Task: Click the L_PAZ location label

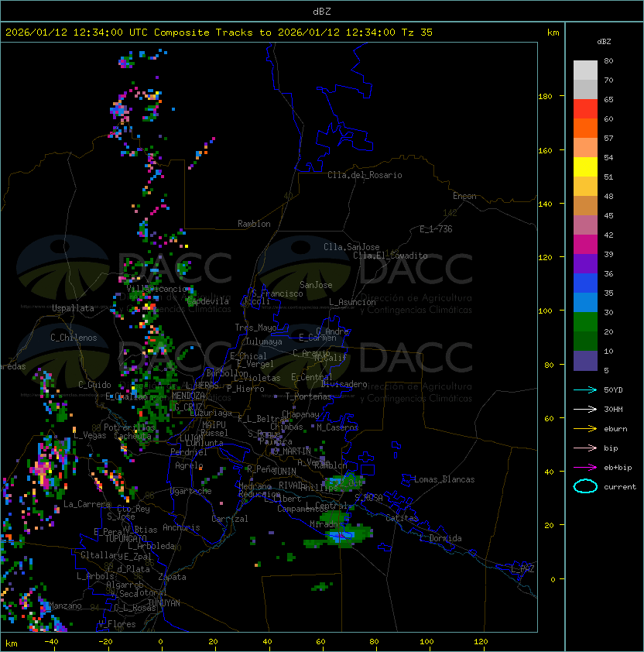Action: click(x=522, y=569)
